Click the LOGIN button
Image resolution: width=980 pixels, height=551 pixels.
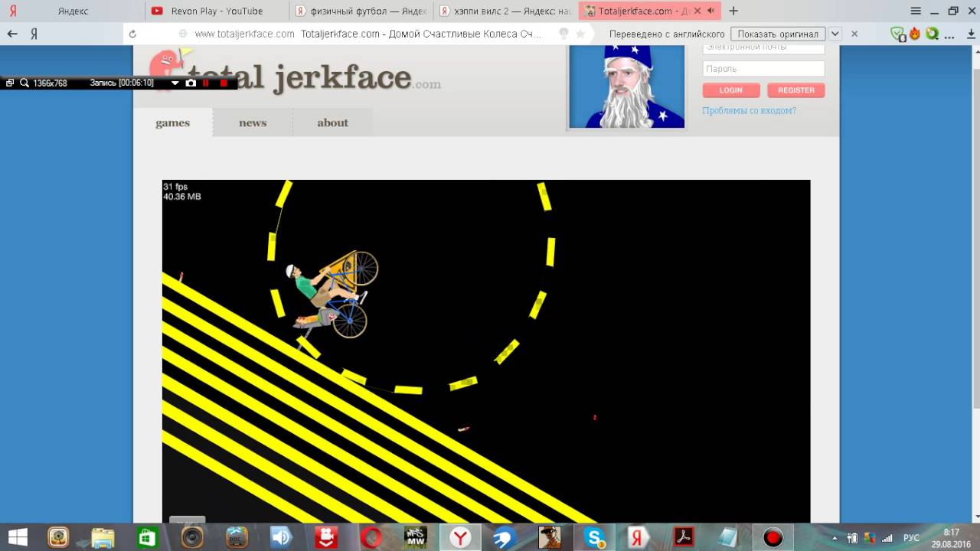(x=731, y=90)
